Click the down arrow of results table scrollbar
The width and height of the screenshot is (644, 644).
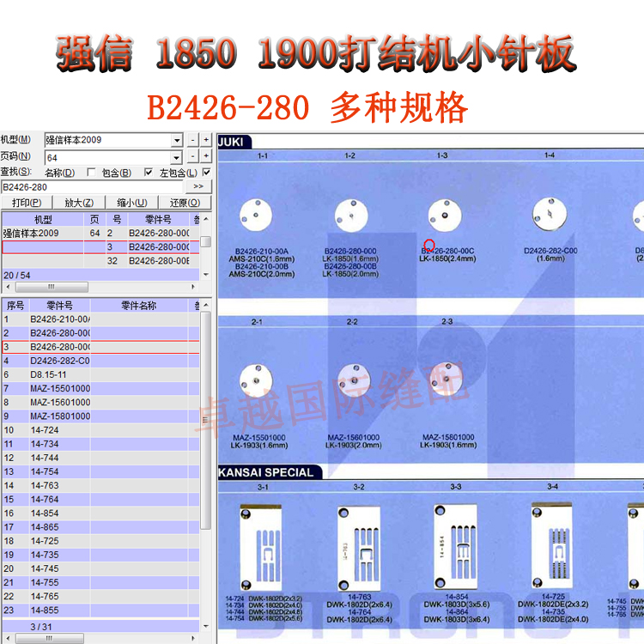[x=206, y=275]
